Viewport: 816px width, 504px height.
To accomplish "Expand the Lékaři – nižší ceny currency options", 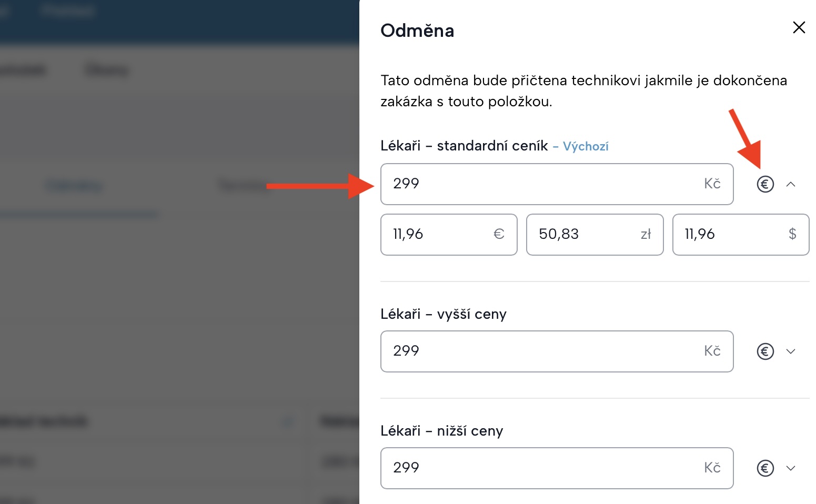I will (792, 468).
